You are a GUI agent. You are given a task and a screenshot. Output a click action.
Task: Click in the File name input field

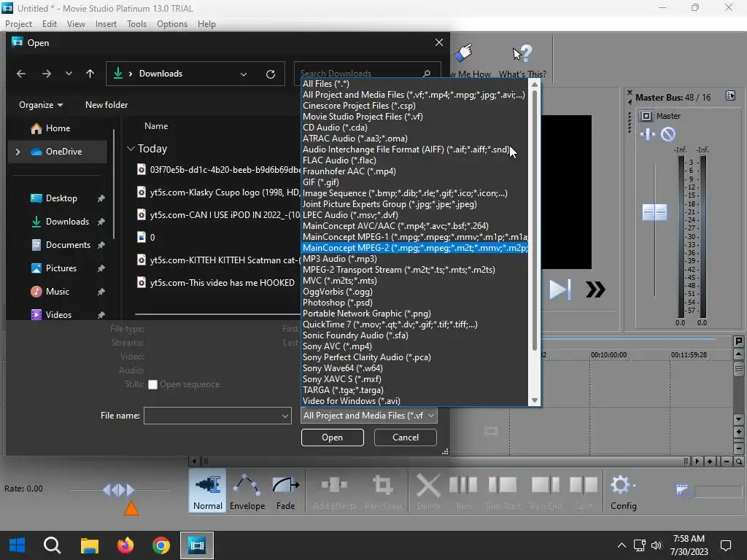click(x=212, y=416)
